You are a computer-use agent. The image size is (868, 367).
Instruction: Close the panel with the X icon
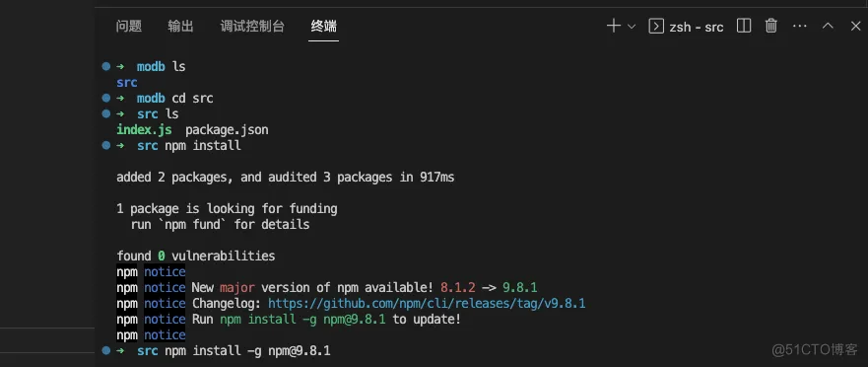click(855, 26)
